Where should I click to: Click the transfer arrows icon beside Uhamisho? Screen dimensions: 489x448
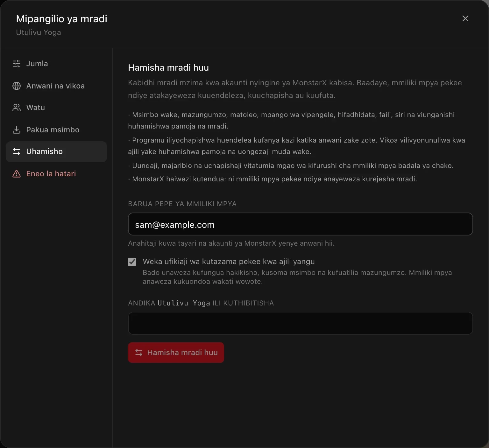[x=17, y=151]
